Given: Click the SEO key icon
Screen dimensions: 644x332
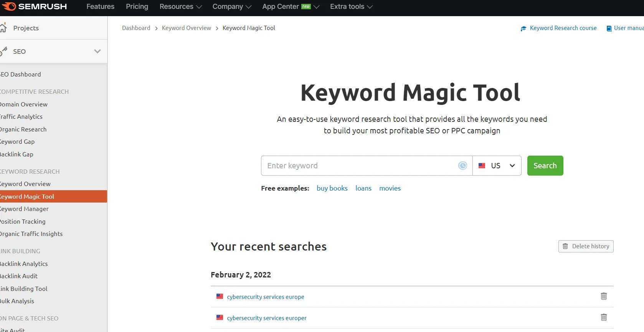Looking at the screenshot, I should [x=3, y=51].
